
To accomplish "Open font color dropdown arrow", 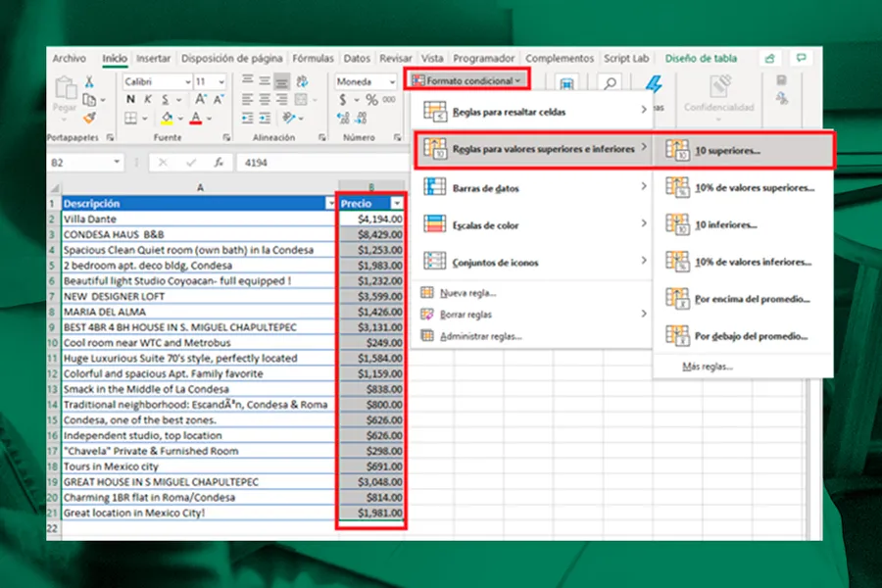I will tap(210, 119).
